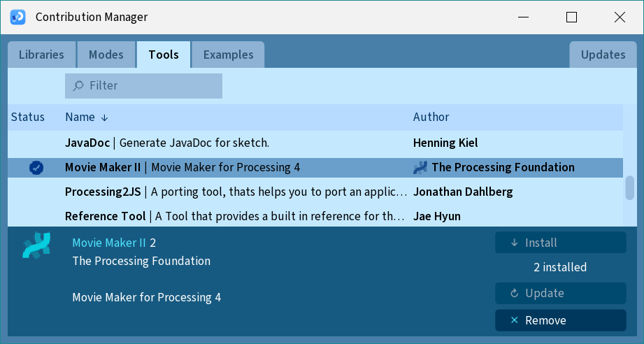The image size is (644, 344).
Task: Click the large Processing Foundation logo in details panel
Action: coord(36,245)
